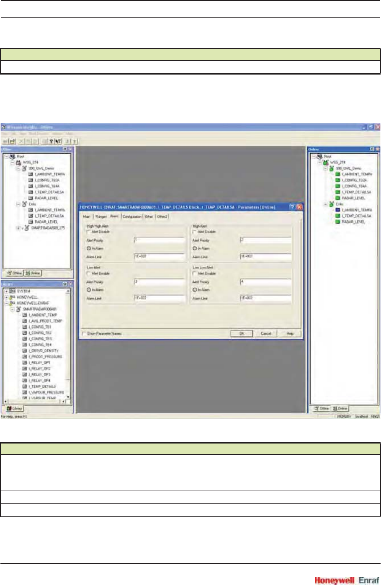Enable the Show Parameter Names checkbox
The width and height of the screenshot is (381, 588).
pyautogui.click(x=84, y=334)
